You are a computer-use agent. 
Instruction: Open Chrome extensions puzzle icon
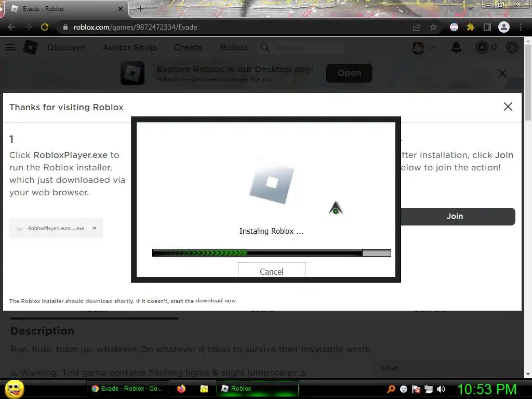click(x=471, y=27)
